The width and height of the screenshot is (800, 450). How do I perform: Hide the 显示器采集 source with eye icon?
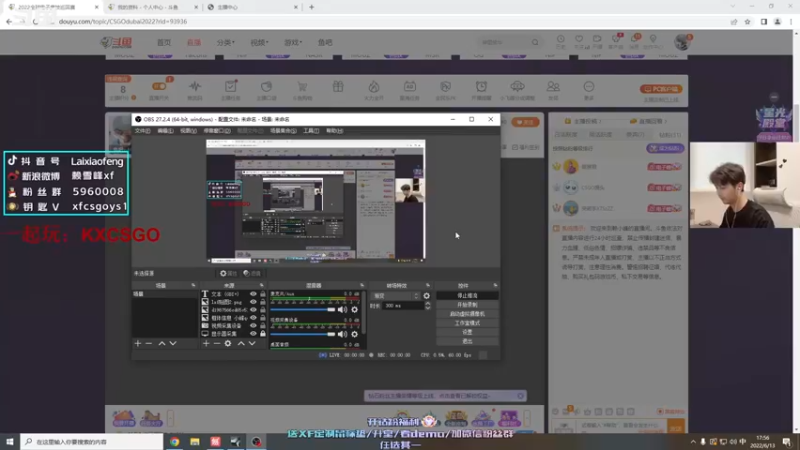253,334
